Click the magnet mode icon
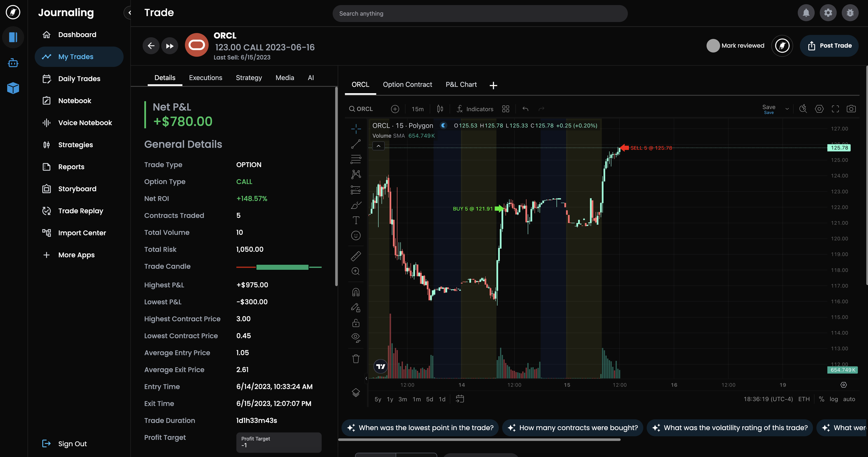Screen dimensions: 868x457 pos(356,292)
